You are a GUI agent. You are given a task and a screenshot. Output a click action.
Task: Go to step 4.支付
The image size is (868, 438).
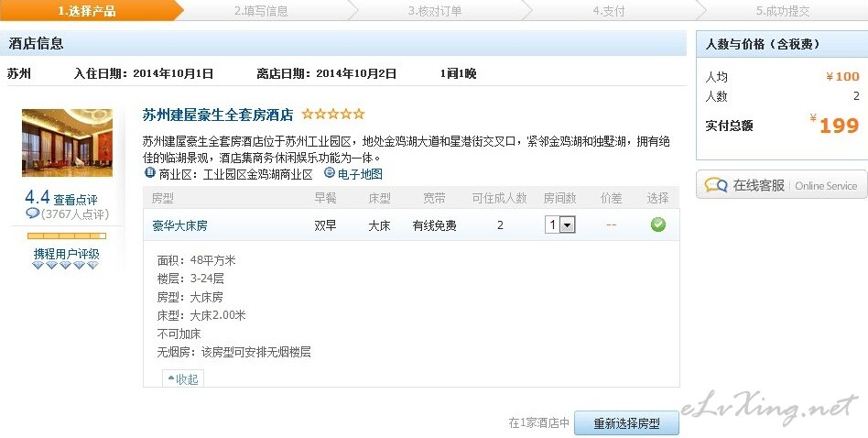coord(608,10)
